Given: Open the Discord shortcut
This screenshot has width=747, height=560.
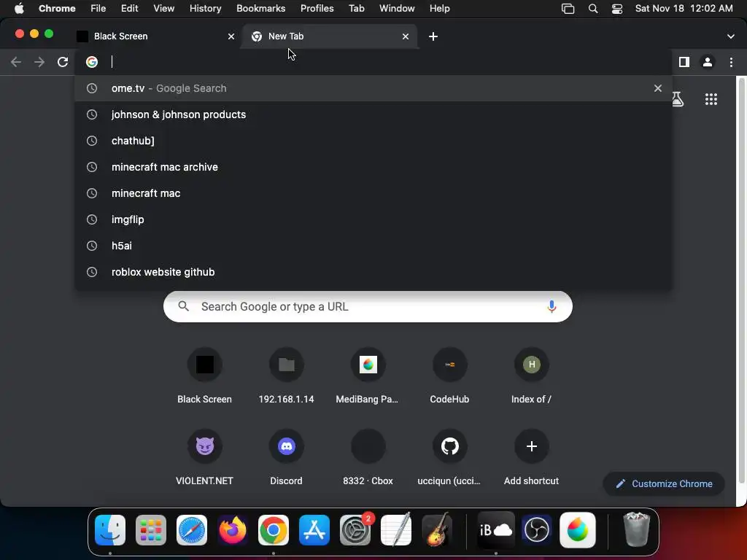Looking at the screenshot, I should [286, 458].
